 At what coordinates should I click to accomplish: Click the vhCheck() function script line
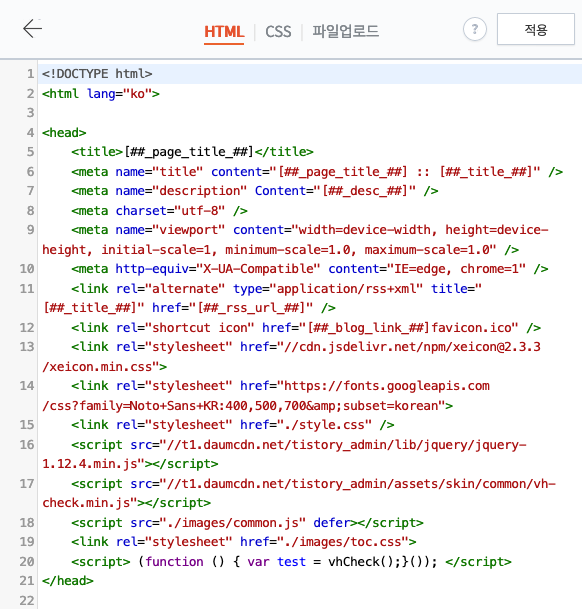pos(291,561)
